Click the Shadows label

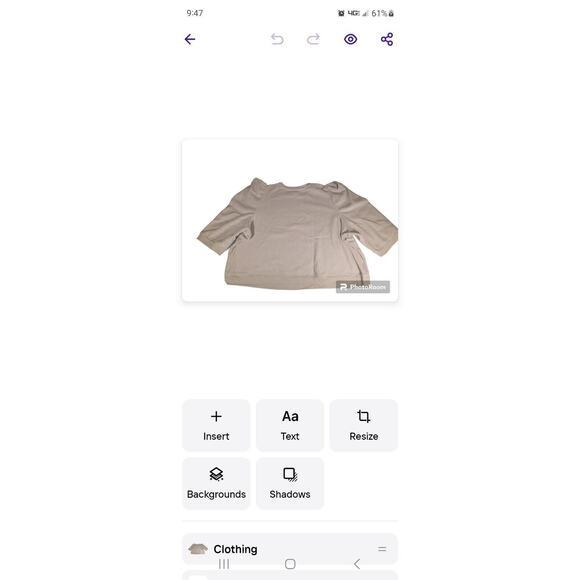tap(290, 495)
